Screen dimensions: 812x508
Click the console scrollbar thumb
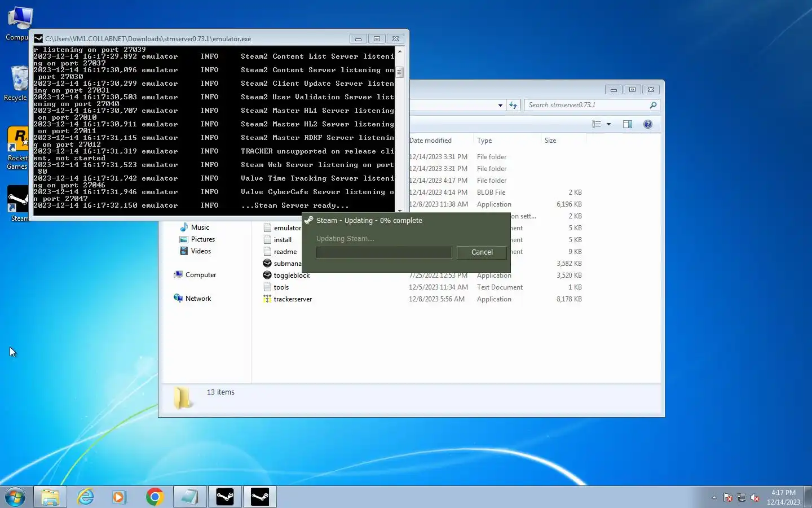coord(400,72)
